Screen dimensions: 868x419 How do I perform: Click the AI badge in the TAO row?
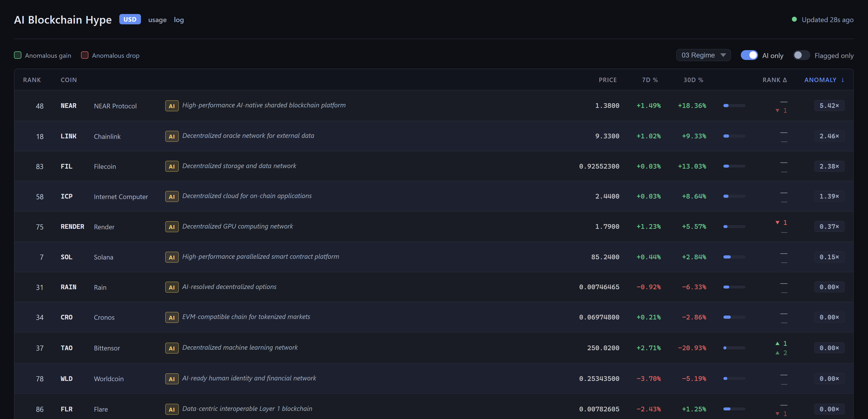coord(171,348)
